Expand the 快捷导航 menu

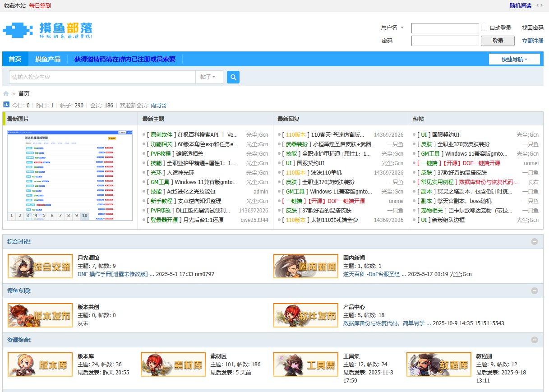pos(514,59)
